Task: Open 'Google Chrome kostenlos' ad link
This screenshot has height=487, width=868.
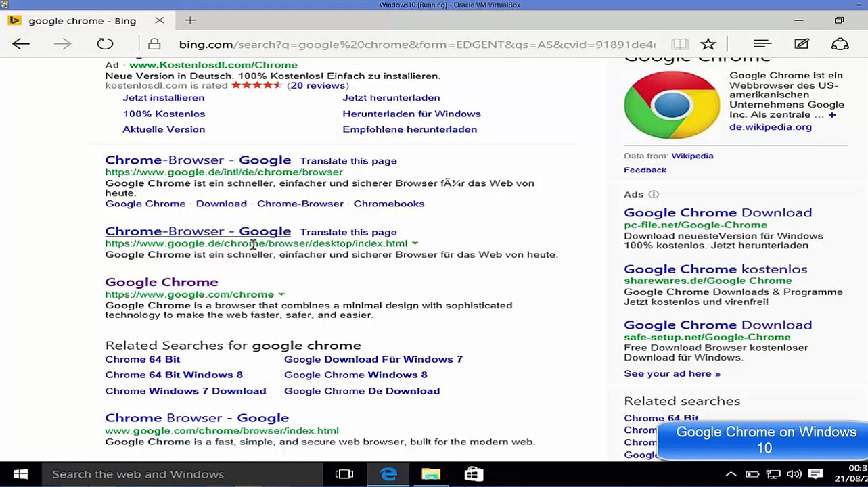Action: click(x=716, y=269)
